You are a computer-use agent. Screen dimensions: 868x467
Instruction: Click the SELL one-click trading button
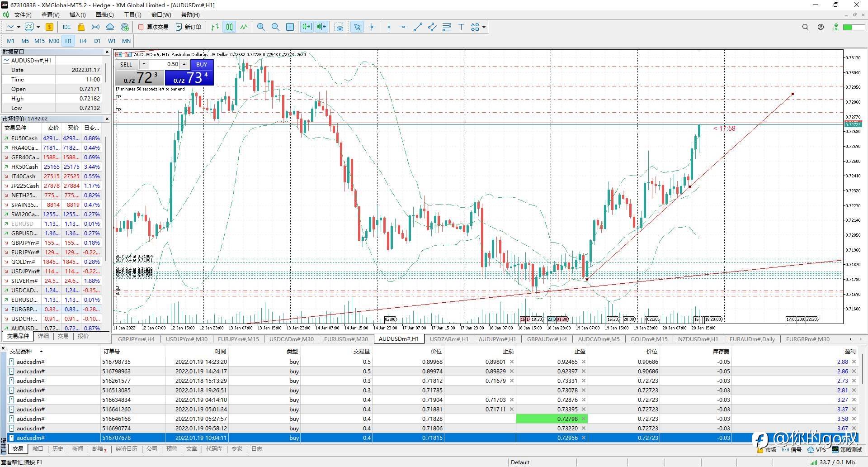126,64
